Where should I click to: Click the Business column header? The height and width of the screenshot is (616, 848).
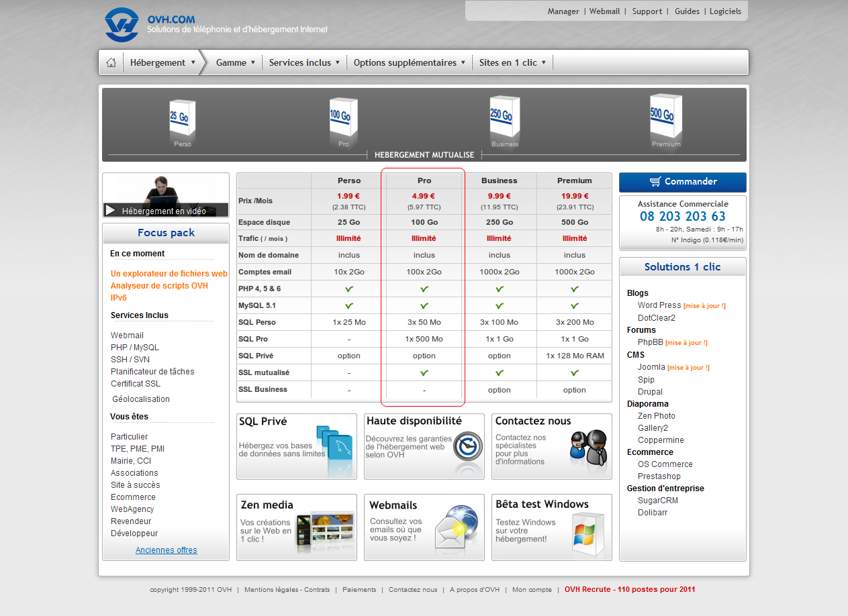[x=500, y=181]
